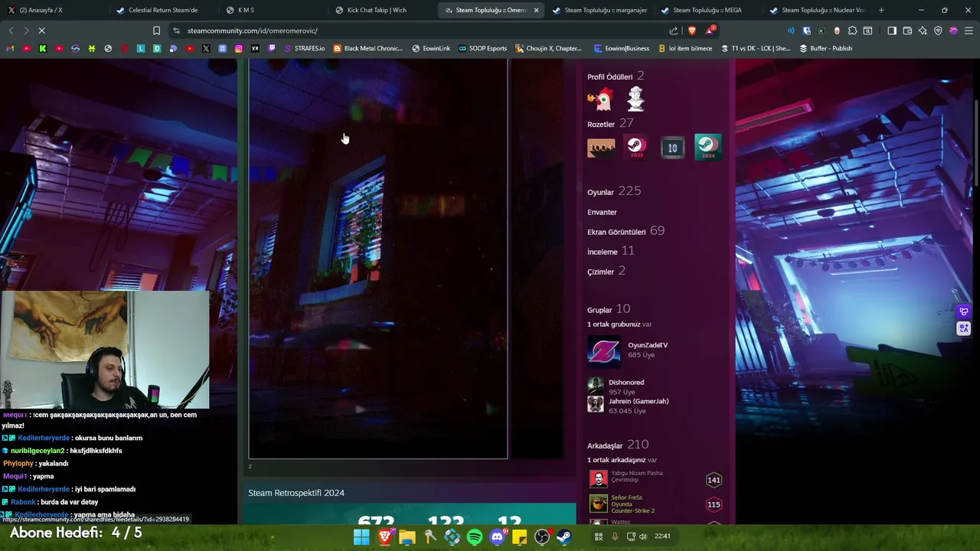Open the Steam 2025 badge
The height and width of the screenshot is (551, 980).
pyautogui.click(x=636, y=147)
